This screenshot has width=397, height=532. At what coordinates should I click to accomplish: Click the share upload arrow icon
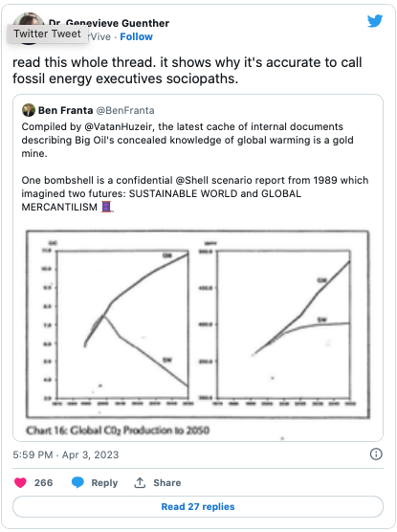point(140,482)
